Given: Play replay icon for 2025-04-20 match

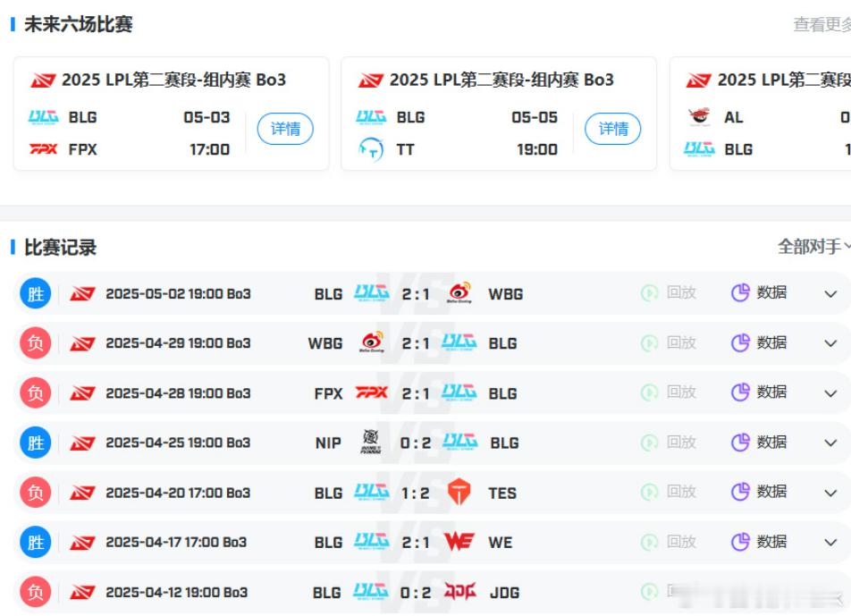Looking at the screenshot, I should [649, 493].
